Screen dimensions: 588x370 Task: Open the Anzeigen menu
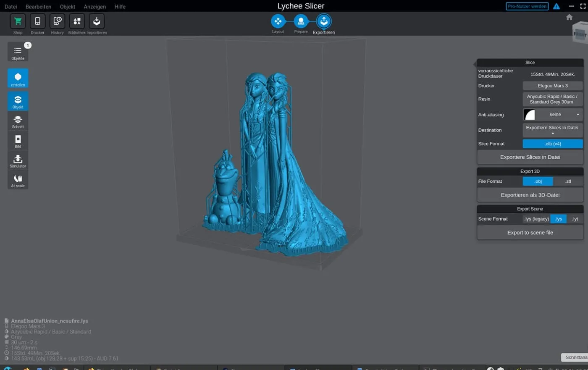[94, 7]
